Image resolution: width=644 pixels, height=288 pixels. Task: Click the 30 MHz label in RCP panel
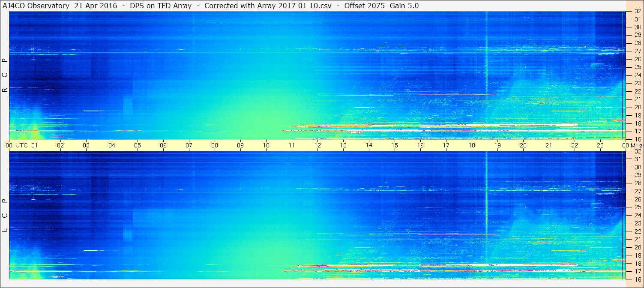click(x=637, y=27)
